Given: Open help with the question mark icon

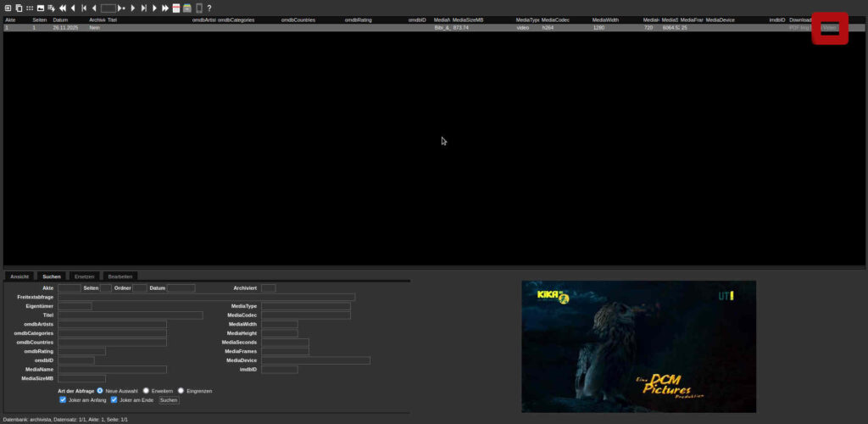Looking at the screenshot, I should click(209, 8).
